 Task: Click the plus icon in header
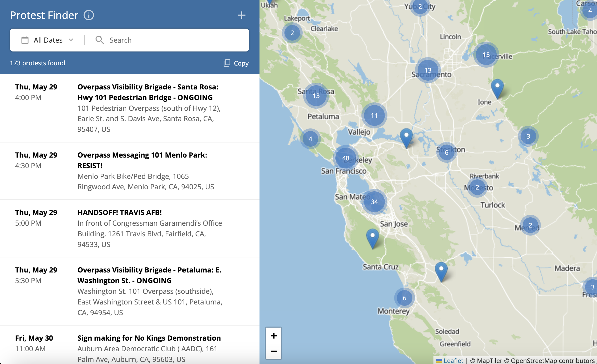242,15
